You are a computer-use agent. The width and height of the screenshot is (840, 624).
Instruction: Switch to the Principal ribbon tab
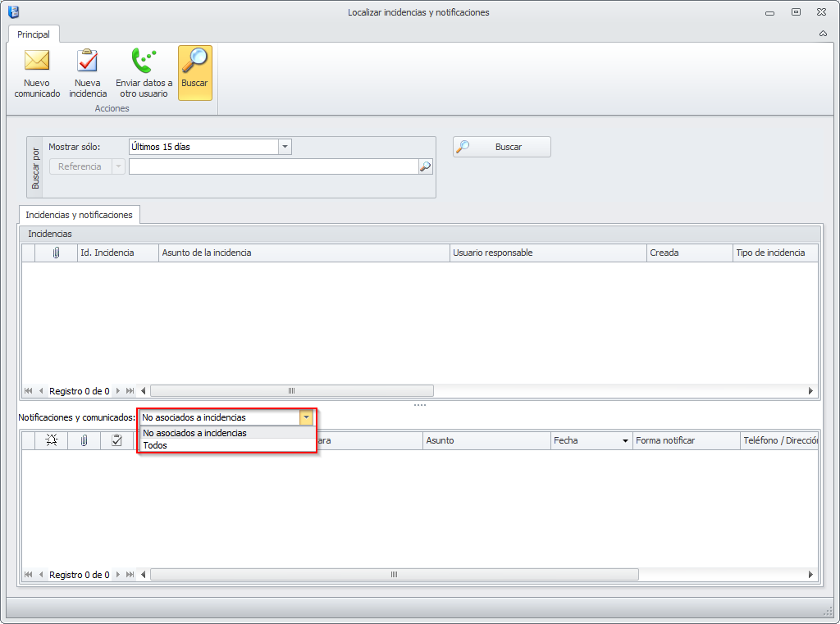click(33, 34)
